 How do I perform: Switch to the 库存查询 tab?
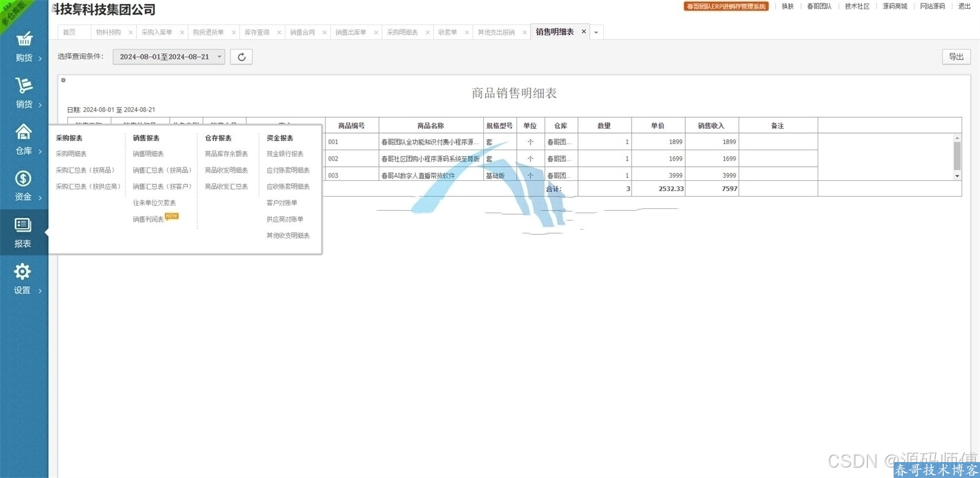click(257, 32)
